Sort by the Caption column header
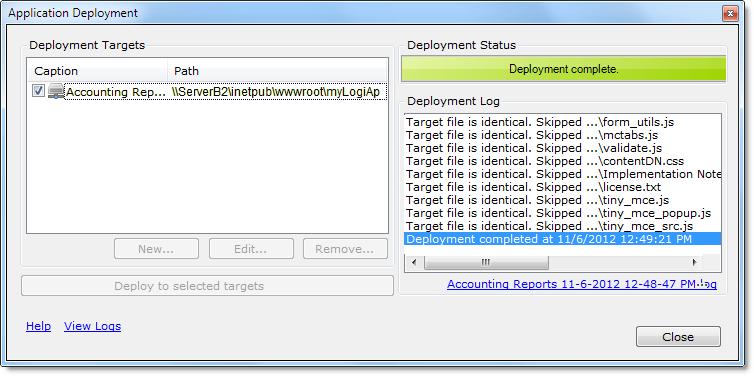 point(97,71)
